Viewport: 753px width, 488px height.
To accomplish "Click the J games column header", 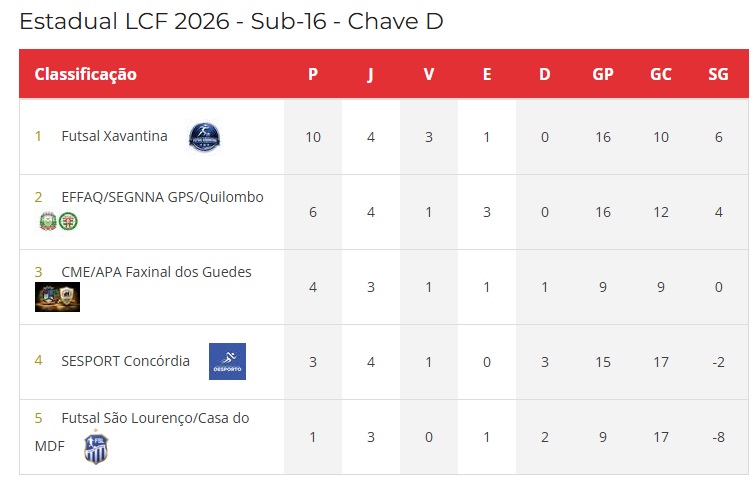I will [x=370, y=74].
